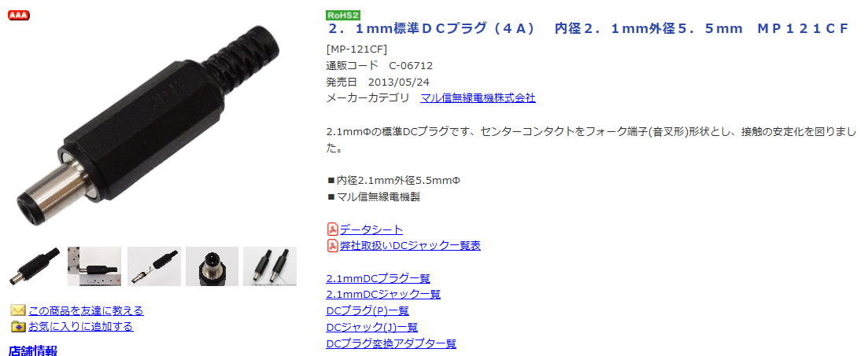Select the thumbnail showing plug with ruler

tap(94, 266)
